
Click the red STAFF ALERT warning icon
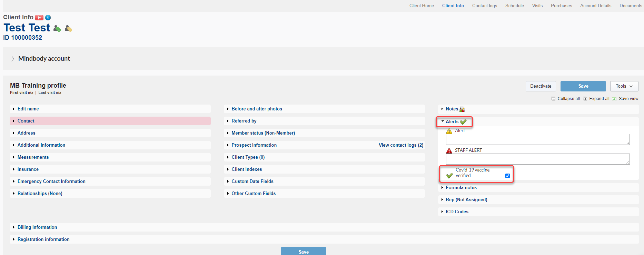[x=449, y=151]
